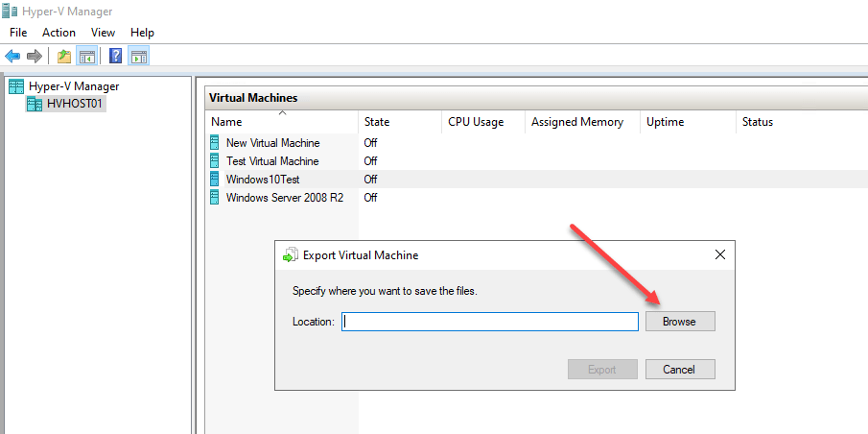Viewport: 868px width, 434px height.
Task: Sort by the State column header
Action: tap(400, 122)
